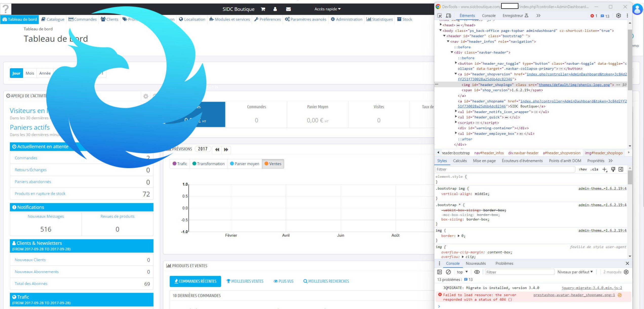
Task: Open the DevTools settings gear
Action: pyautogui.click(x=618, y=16)
